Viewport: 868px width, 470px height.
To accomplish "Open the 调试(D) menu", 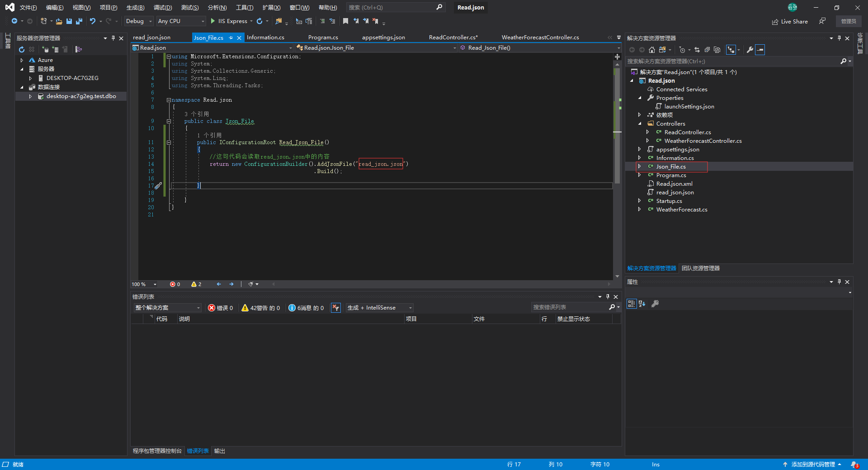I will click(162, 8).
